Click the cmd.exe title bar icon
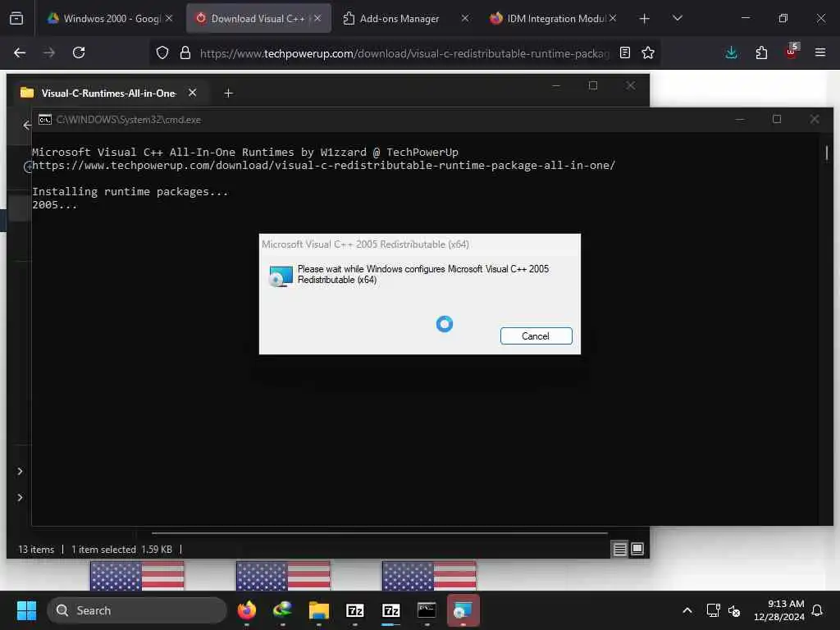This screenshot has height=630, width=840. tap(45, 120)
